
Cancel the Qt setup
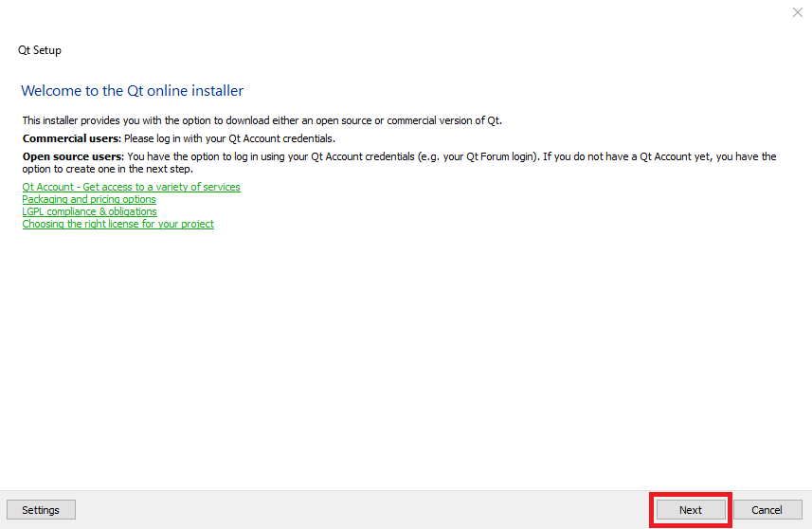tap(767, 510)
